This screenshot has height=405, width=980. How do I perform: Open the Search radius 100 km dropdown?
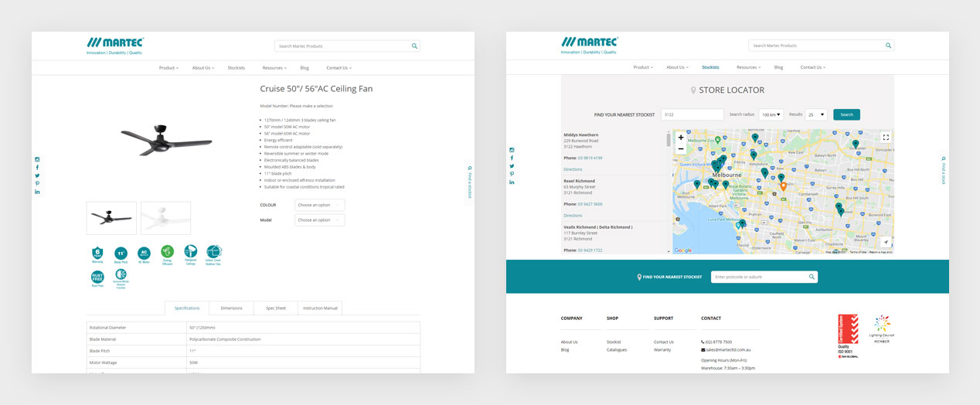771,114
